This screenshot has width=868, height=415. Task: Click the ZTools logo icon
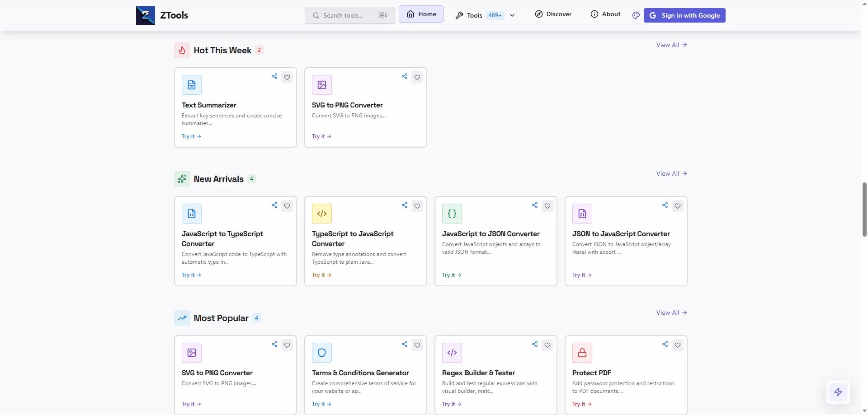[x=146, y=15]
